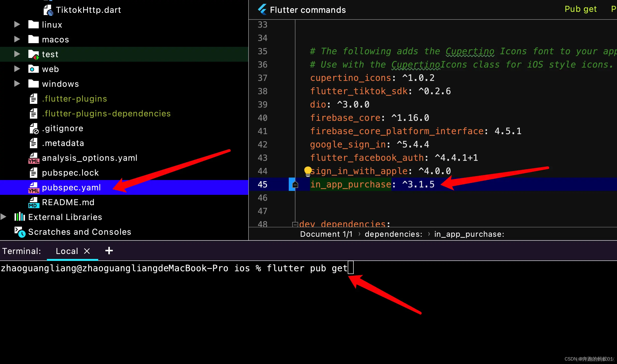Expand the macos folder arrow
This screenshot has height=364, width=617.
pos(17,39)
